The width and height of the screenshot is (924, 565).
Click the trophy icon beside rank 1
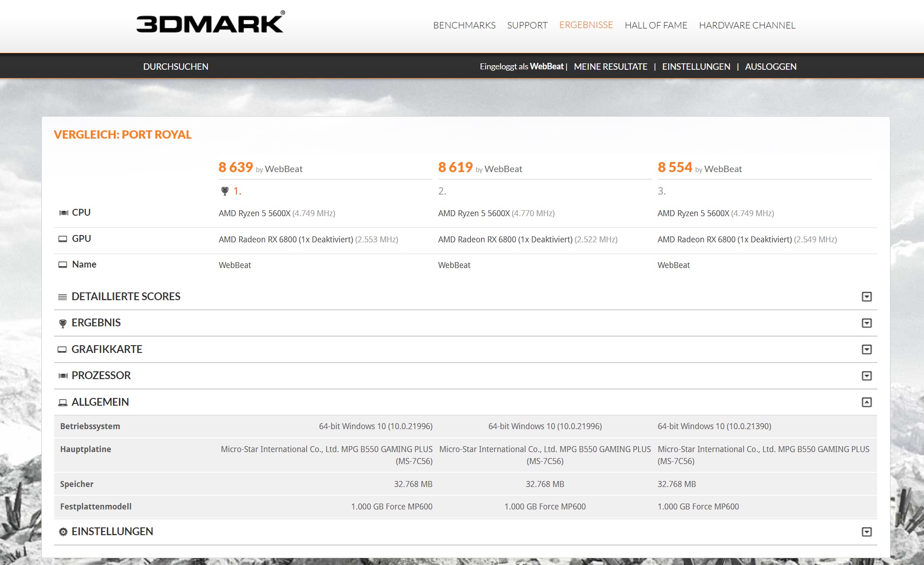[224, 191]
